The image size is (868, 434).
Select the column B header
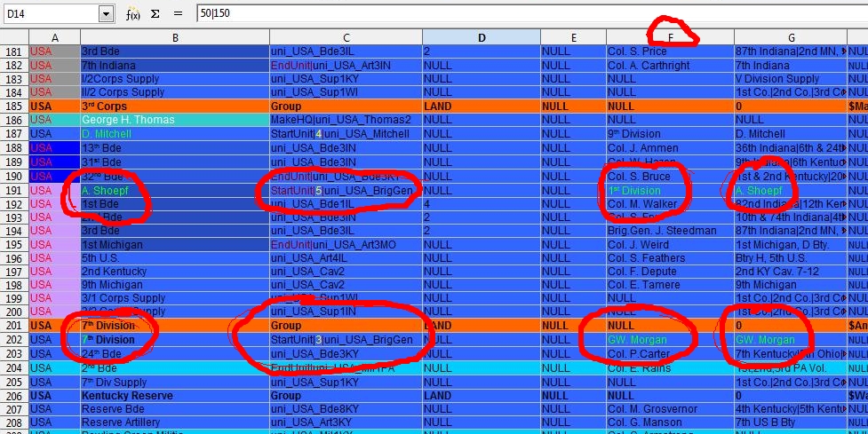(174, 36)
